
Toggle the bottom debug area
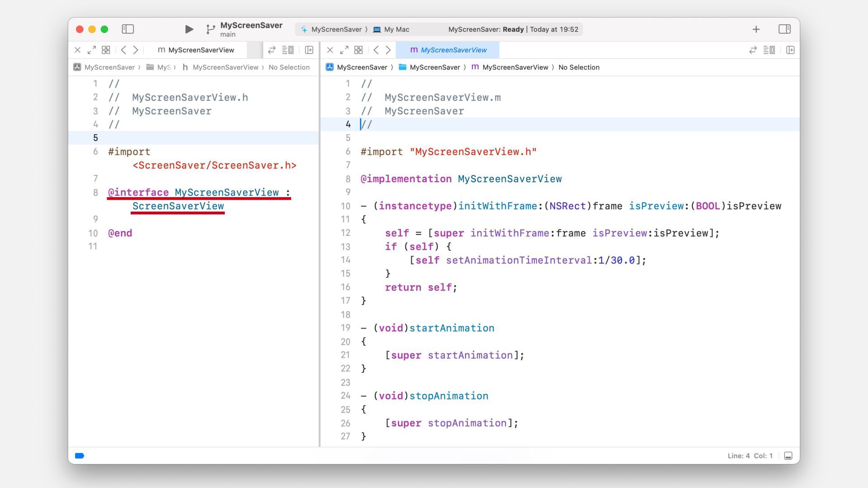point(788,456)
